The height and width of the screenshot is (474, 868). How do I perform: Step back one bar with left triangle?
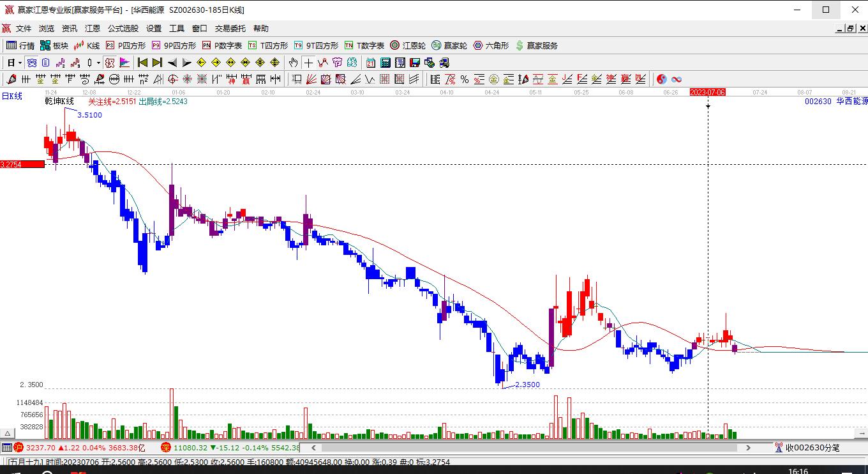click(172, 63)
